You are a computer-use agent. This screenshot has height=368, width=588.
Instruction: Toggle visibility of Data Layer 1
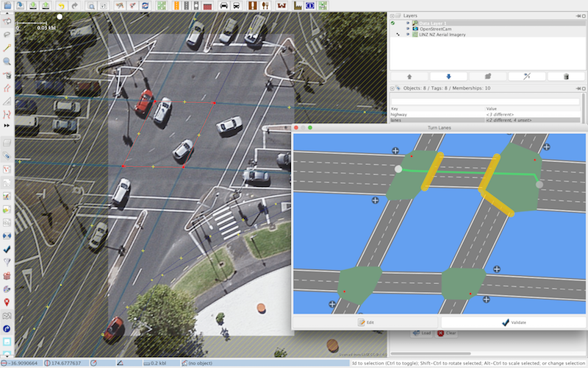[x=408, y=24]
